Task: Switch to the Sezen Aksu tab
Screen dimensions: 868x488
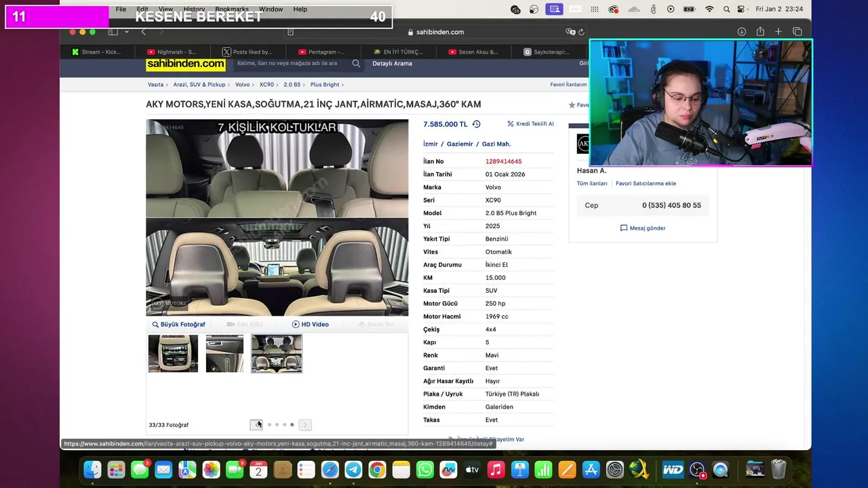Action: [x=473, y=52]
